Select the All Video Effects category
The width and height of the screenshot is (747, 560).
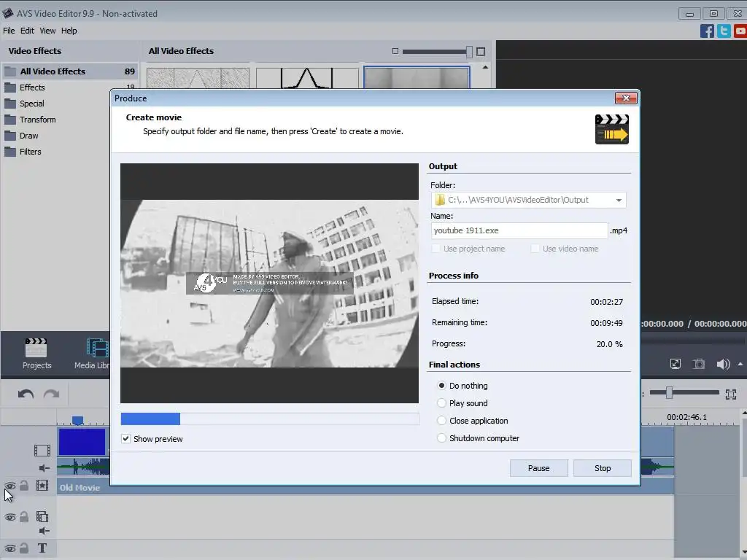point(70,71)
